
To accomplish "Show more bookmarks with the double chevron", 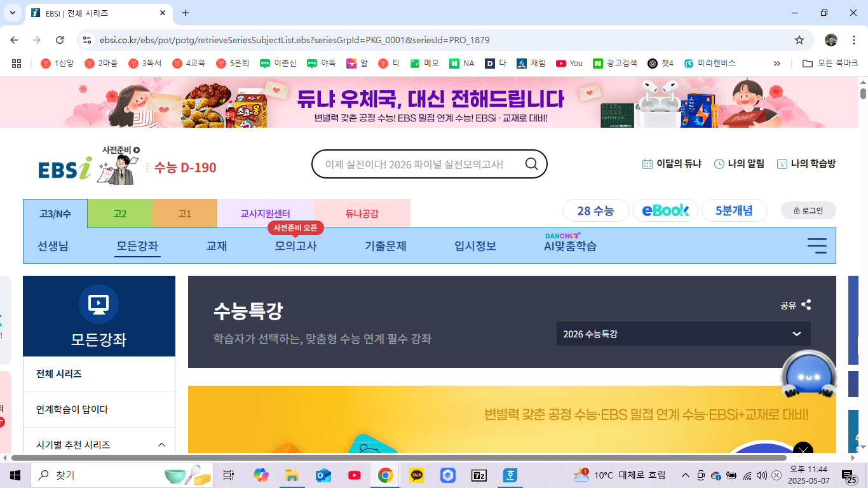I will click(x=776, y=63).
